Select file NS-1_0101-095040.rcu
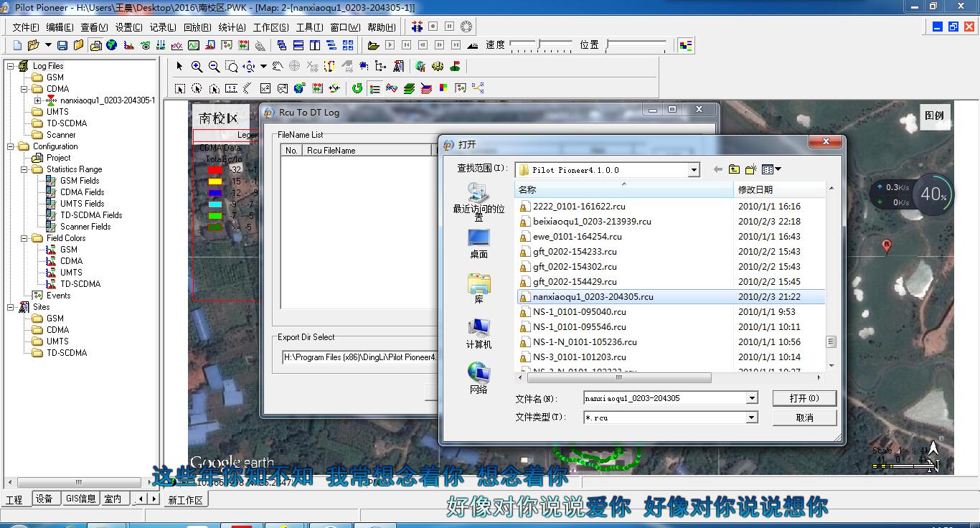 click(x=579, y=312)
